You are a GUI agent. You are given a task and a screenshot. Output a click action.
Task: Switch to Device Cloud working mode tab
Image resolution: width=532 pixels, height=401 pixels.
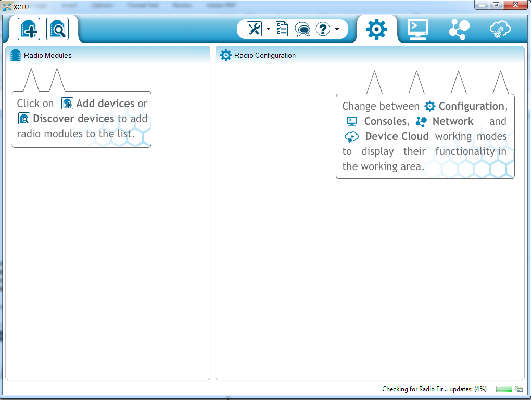click(500, 29)
